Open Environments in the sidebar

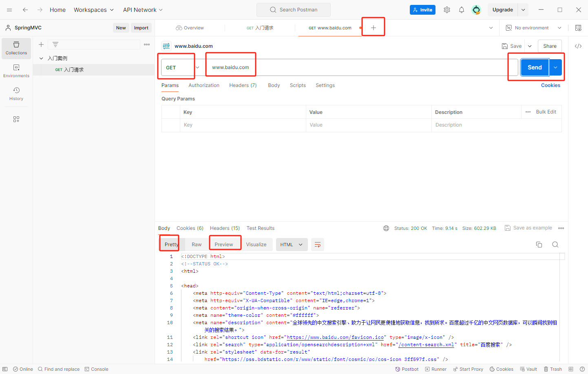(x=16, y=71)
